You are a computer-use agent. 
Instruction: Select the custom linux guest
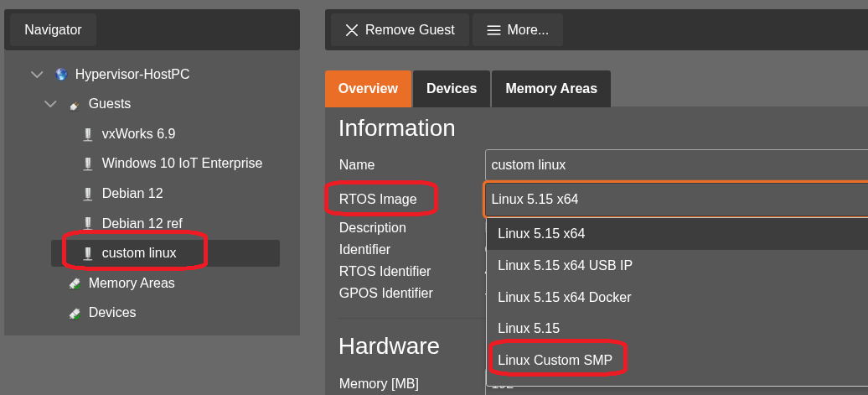coord(139,253)
